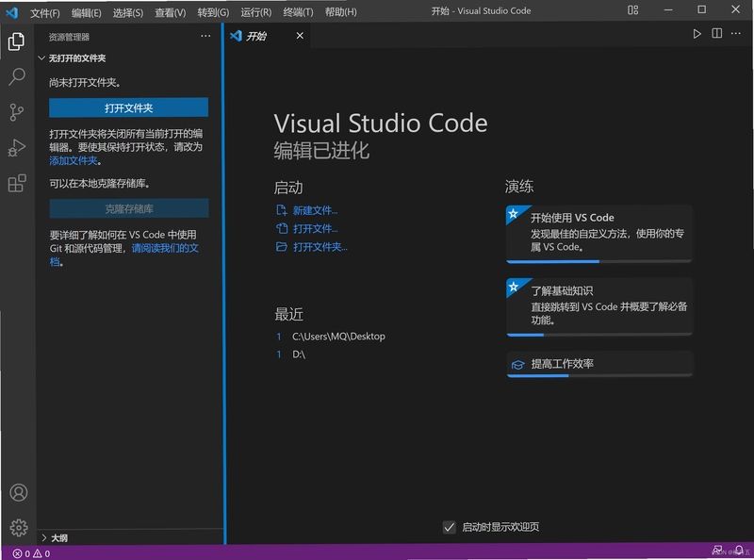Image resolution: width=754 pixels, height=560 pixels.
Task: Open the 选择(S) menu
Action: (x=128, y=12)
